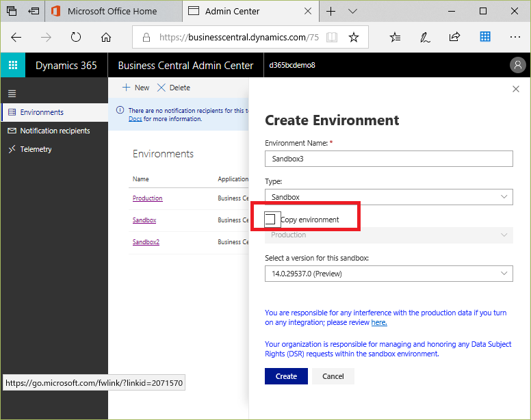Open the favorites hub icon
531x420 pixels.
[395, 37]
